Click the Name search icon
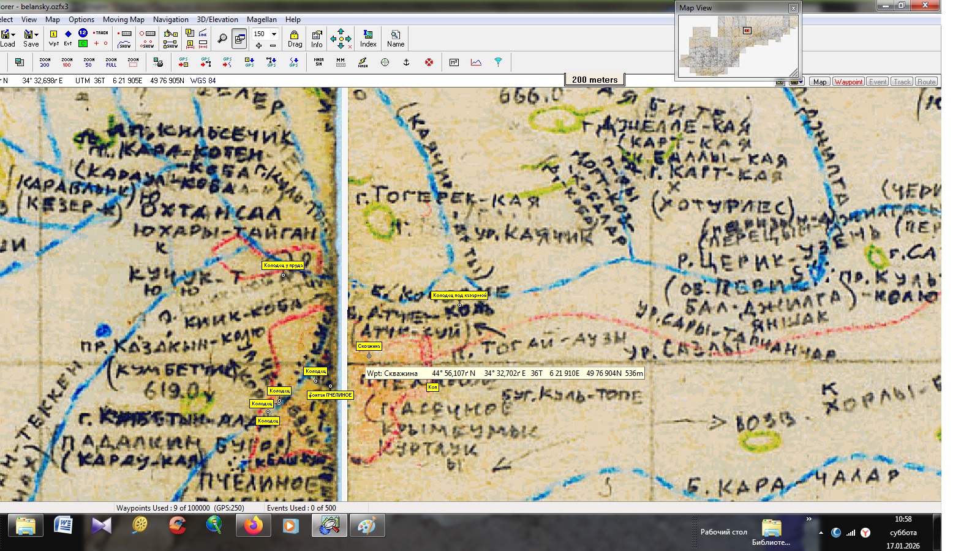The height and width of the screenshot is (551, 980). click(x=396, y=38)
